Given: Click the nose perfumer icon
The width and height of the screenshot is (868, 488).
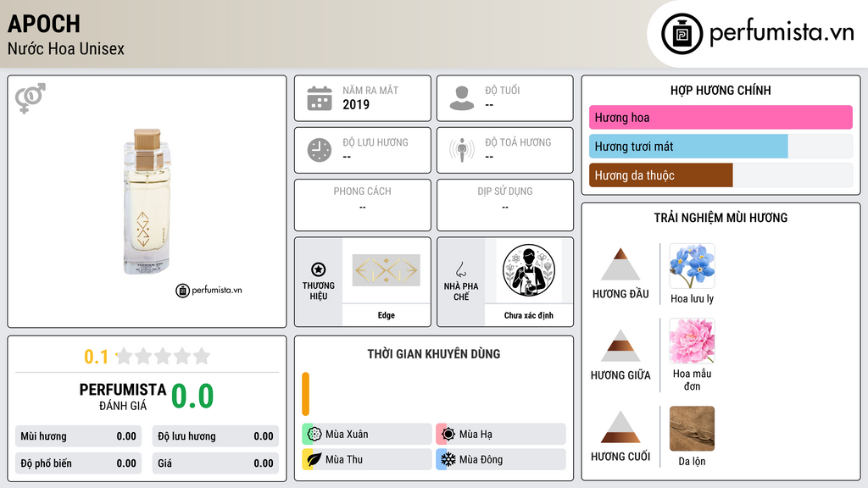Looking at the screenshot, I should pyautogui.click(x=460, y=269).
